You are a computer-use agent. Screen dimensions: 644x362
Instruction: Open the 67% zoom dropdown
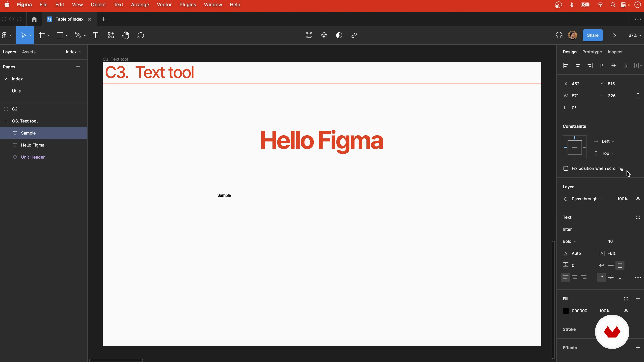click(635, 36)
